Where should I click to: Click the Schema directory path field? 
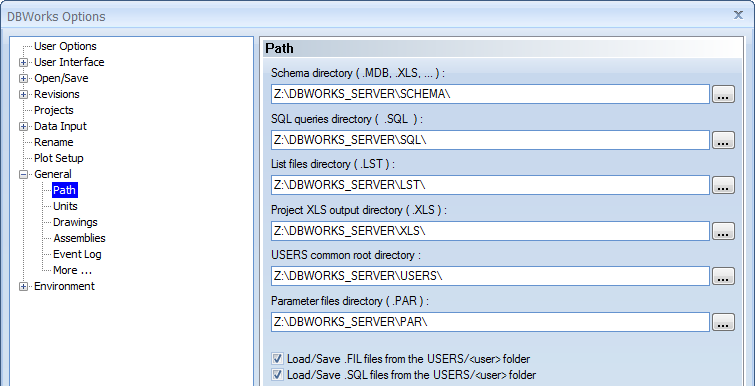coord(490,94)
